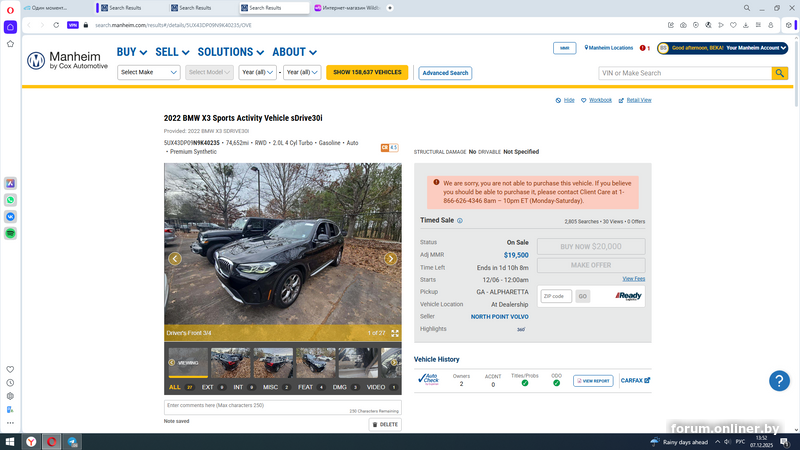Viewport: 800px width, 450px height.
Task: Expand the SOLUTIONS menu
Action: (231, 52)
